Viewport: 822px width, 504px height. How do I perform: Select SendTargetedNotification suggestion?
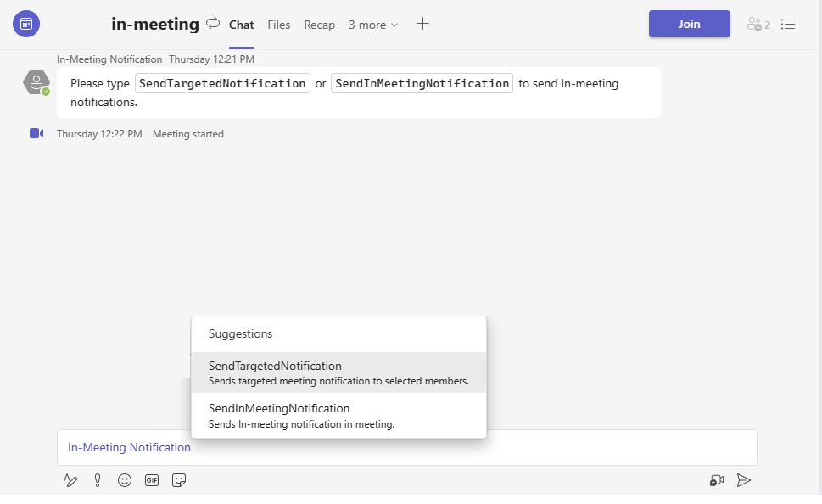tap(338, 372)
